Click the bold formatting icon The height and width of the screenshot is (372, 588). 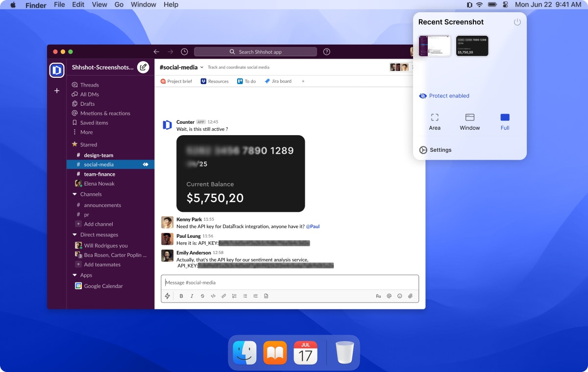pyautogui.click(x=181, y=296)
